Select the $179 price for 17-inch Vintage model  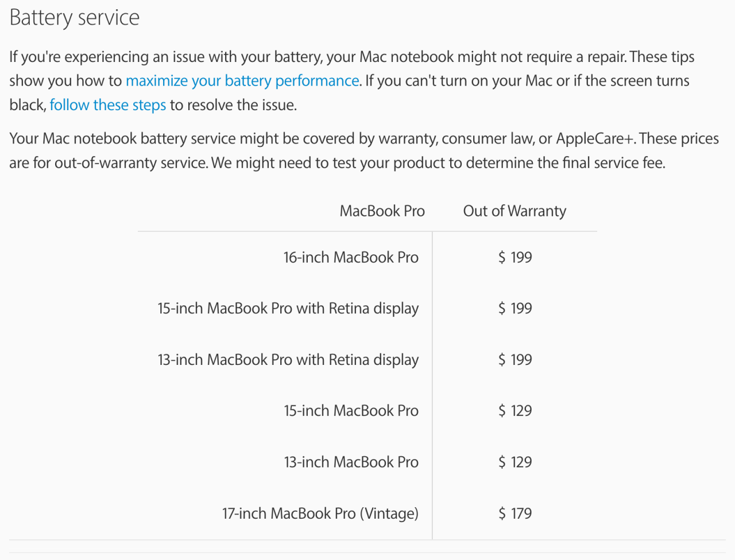(x=515, y=514)
